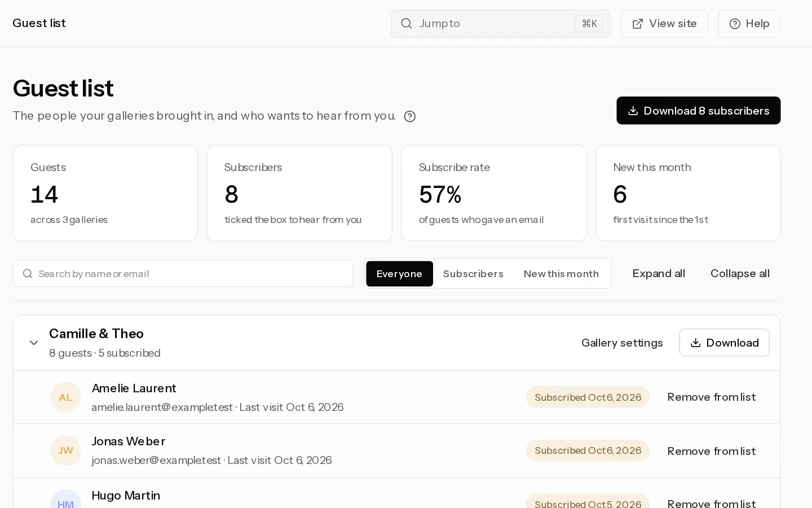Image resolution: width=812 pixels, height=508 pixels.
Task: Download the Camille & Theo gallery guests
Action: [x=724, y=343]
